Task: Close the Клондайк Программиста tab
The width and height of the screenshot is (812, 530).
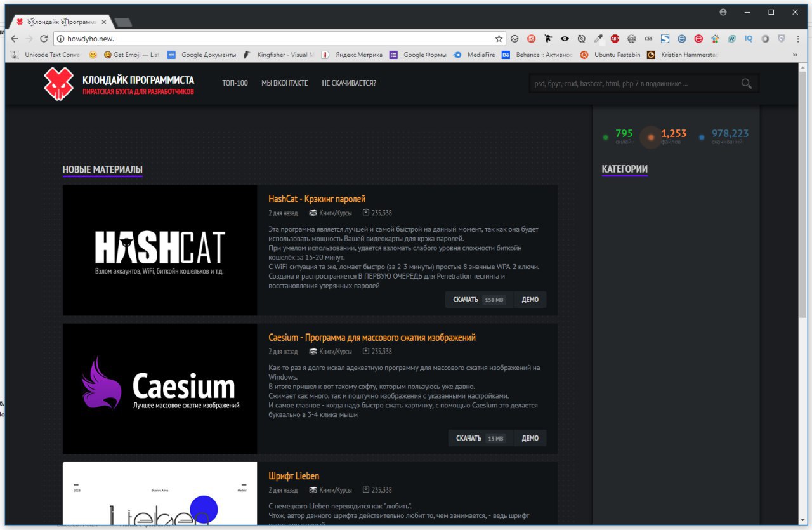Action: coord(104,22)
